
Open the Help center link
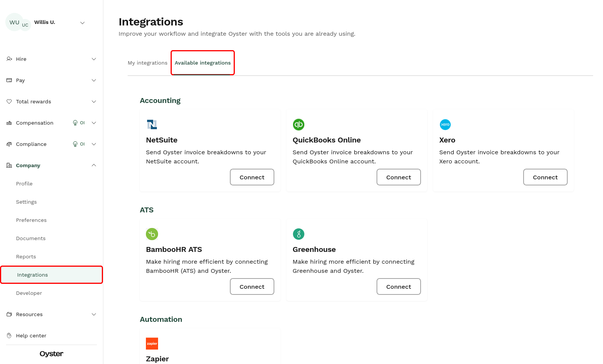pos(31,336)
